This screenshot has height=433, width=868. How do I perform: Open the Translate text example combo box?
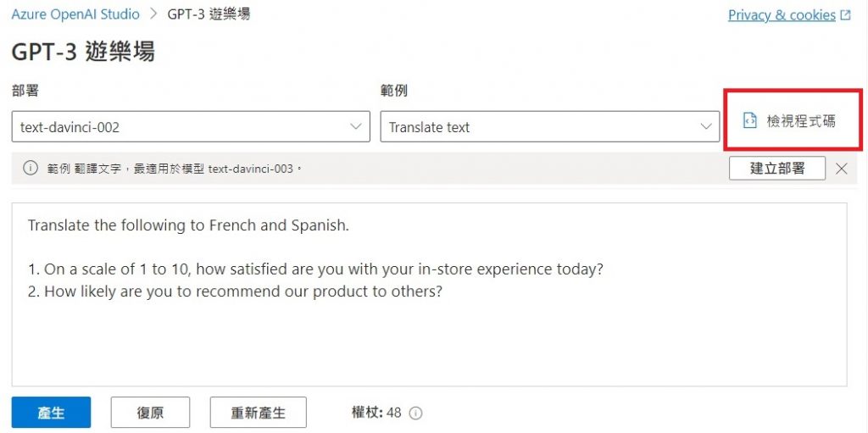pos(549,126)
